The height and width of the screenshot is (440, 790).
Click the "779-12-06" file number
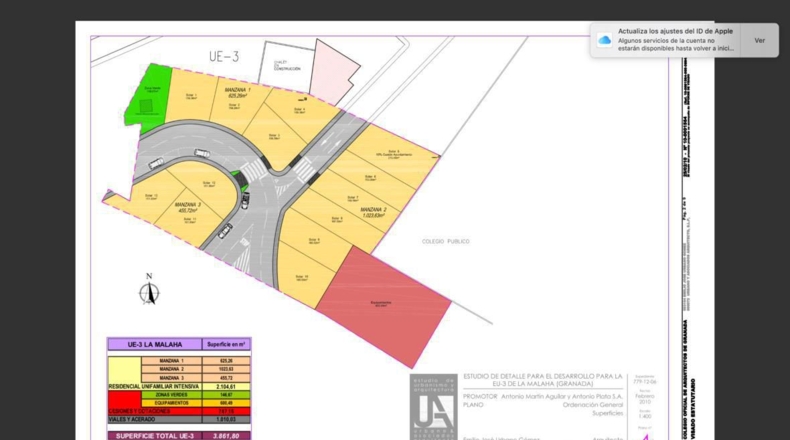point(644,382)
